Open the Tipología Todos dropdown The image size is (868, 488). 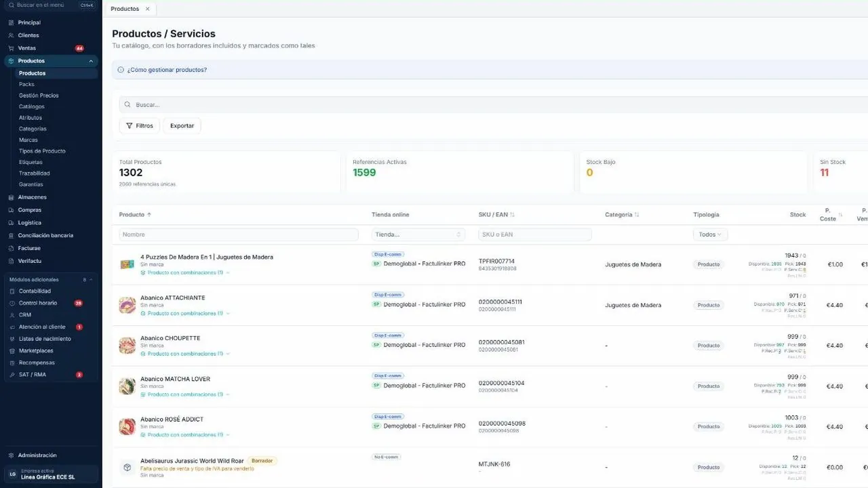coord(711,235)
